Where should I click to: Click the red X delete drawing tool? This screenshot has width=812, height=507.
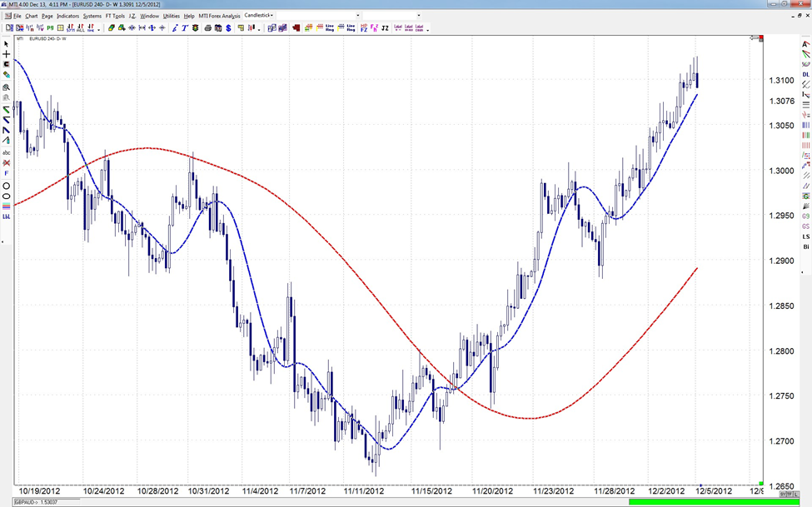coord(6,163)
